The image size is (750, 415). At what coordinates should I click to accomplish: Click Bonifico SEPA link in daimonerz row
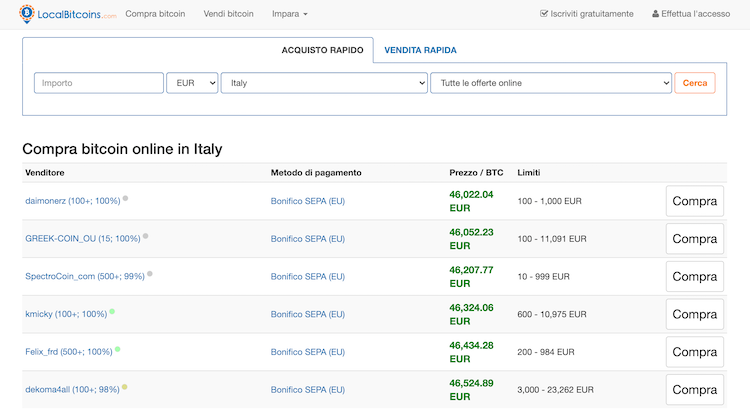tap(308, 201)
